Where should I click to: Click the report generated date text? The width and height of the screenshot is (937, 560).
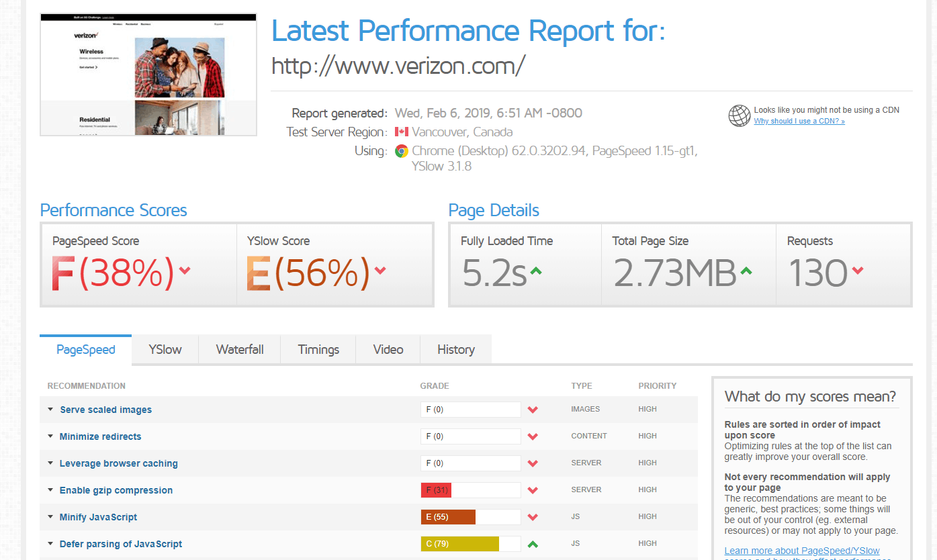[488, 113]
